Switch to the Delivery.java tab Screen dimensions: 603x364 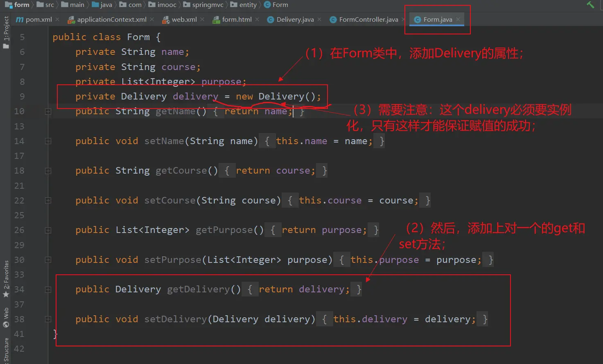[295, 19]
